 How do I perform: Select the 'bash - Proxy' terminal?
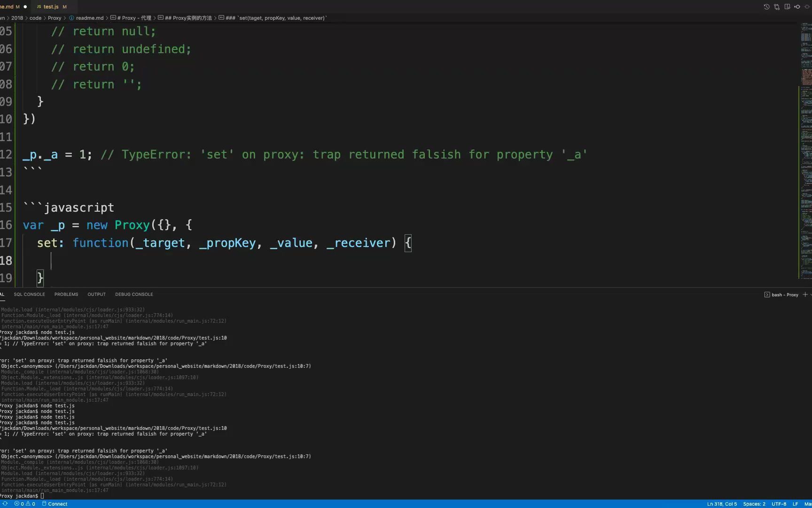click(x=785, y=295)
